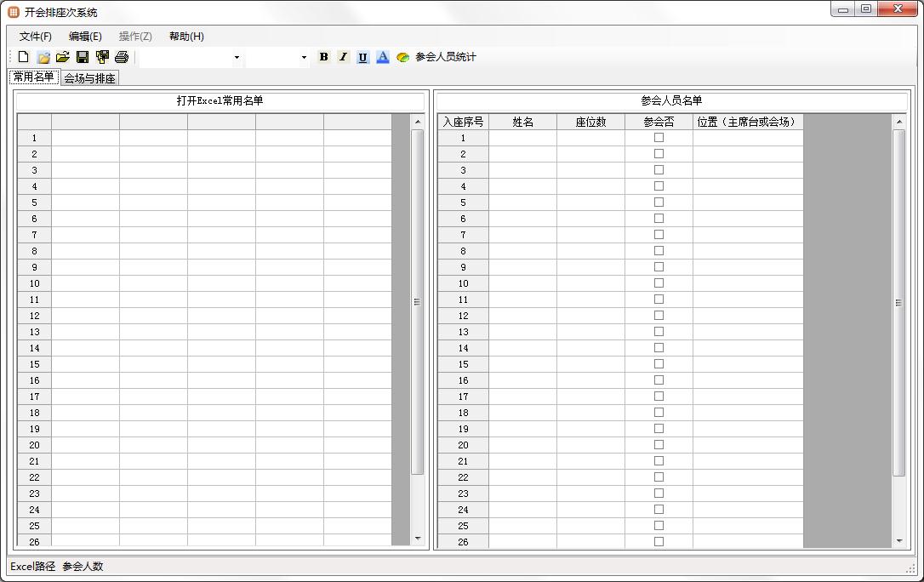
Task: Click the open folder icon in toolbar
Action: [62, 56]
